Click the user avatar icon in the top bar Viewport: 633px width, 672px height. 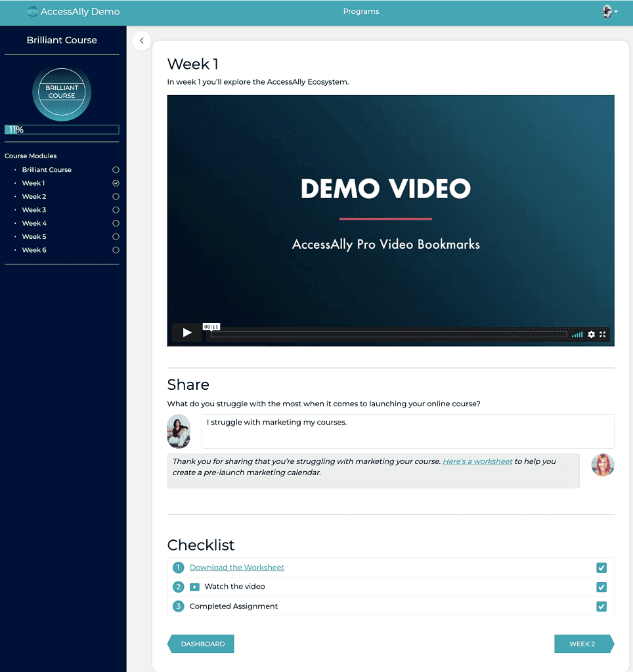click(606, 11)
